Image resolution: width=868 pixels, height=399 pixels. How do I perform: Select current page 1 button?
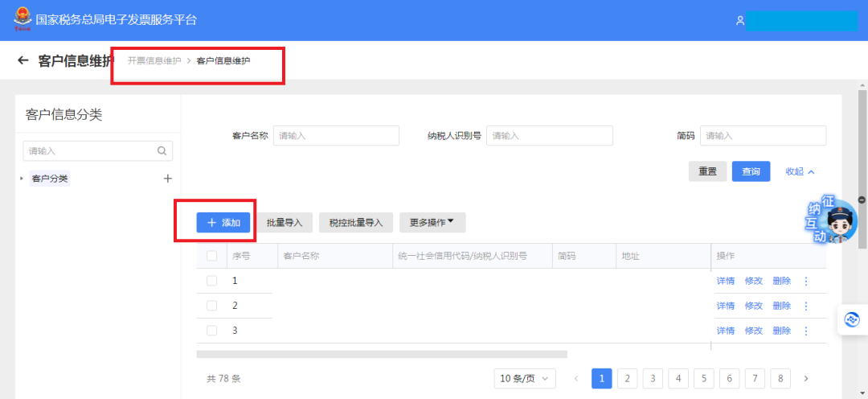(x=602, y=379)
